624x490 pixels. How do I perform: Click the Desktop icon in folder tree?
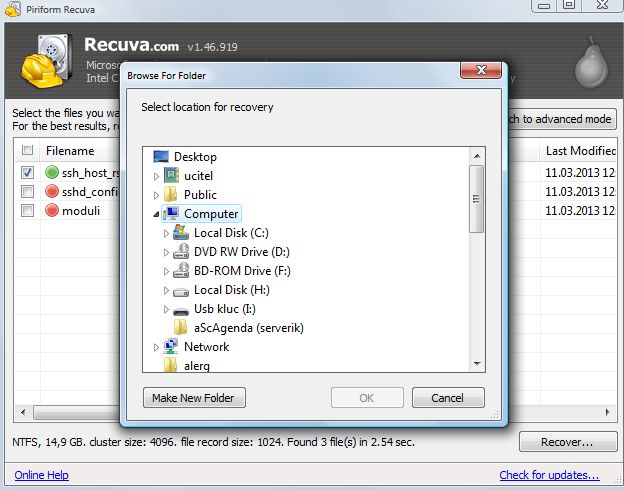click(161, 156)
